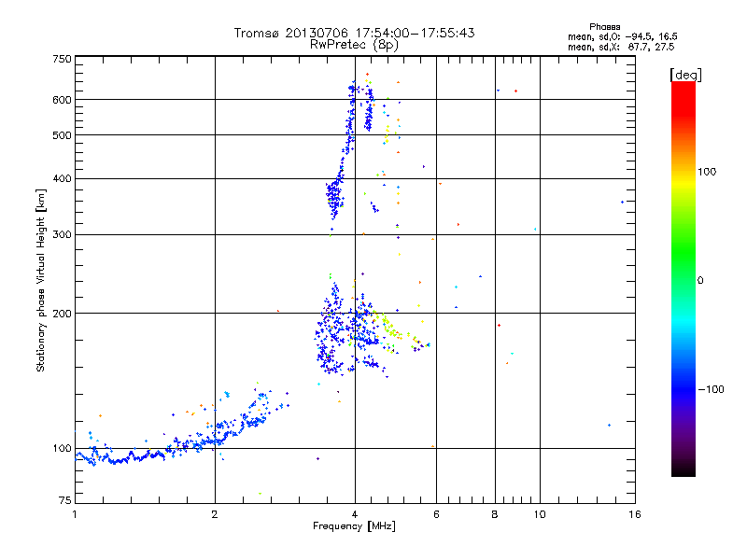Viewport: 747px width, 560px height.
Task: Click the x-axis tick label "1"
Action: [x=75, y=514]
